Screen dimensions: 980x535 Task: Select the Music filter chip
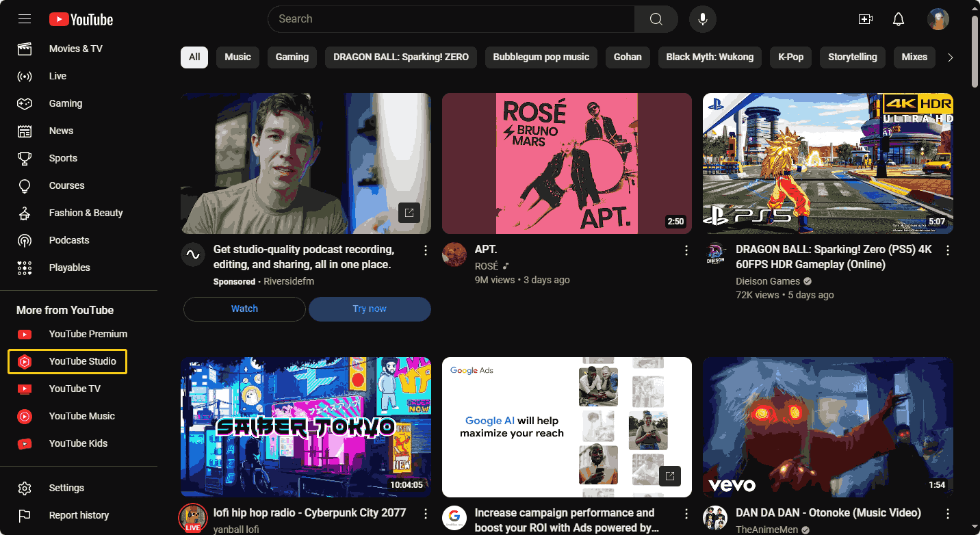(237, 57)
